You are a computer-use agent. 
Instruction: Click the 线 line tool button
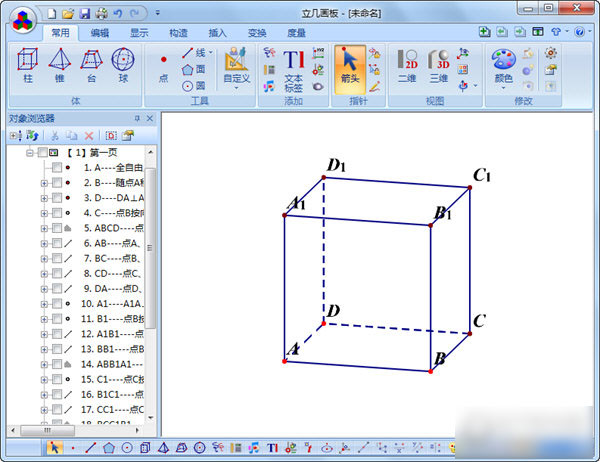click(x=194, y=53)
